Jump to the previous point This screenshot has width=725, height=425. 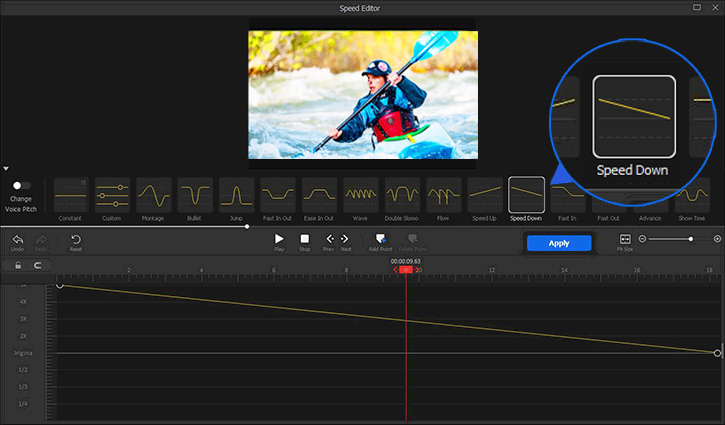tap(329, 239)
